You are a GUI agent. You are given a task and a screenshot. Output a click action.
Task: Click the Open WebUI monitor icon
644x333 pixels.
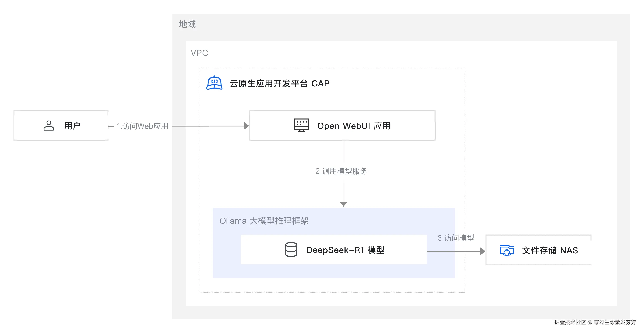click(301, 125)
